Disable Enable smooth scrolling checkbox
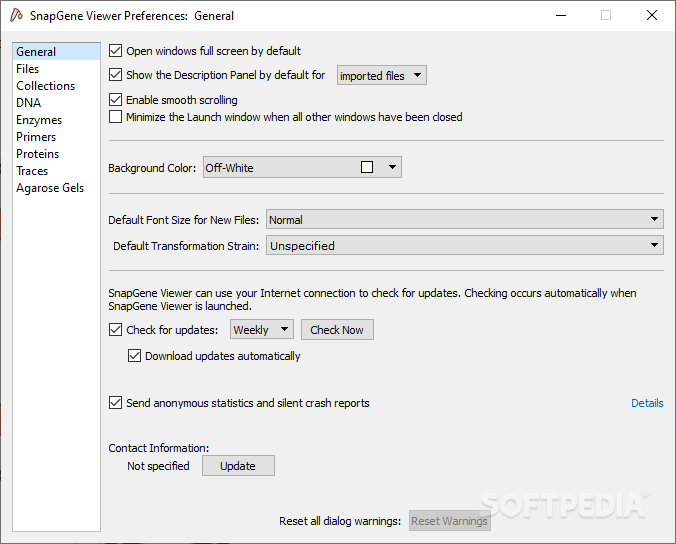The width and height of the screenshot is (676, 544). [x=116, y=100]
